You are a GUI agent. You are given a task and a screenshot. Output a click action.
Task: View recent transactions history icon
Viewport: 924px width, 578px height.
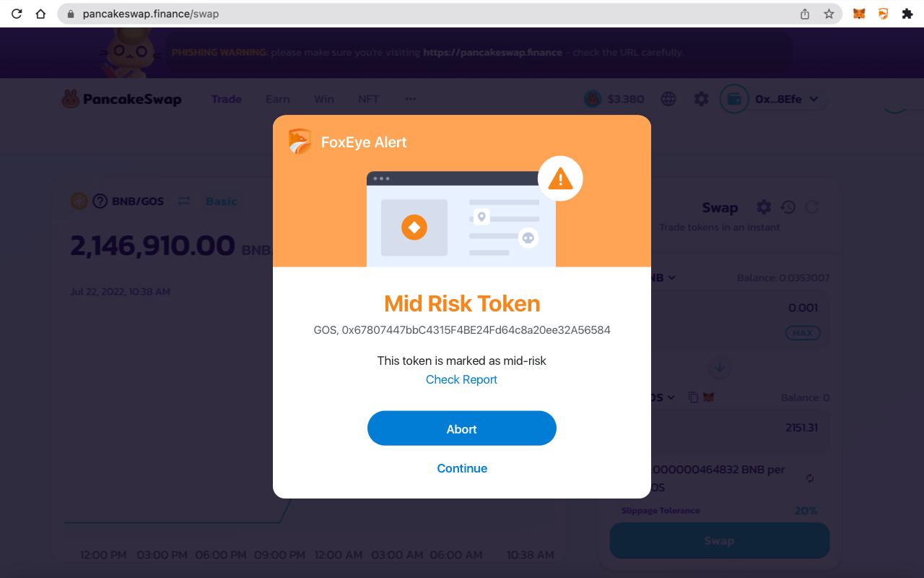point(788,207)
